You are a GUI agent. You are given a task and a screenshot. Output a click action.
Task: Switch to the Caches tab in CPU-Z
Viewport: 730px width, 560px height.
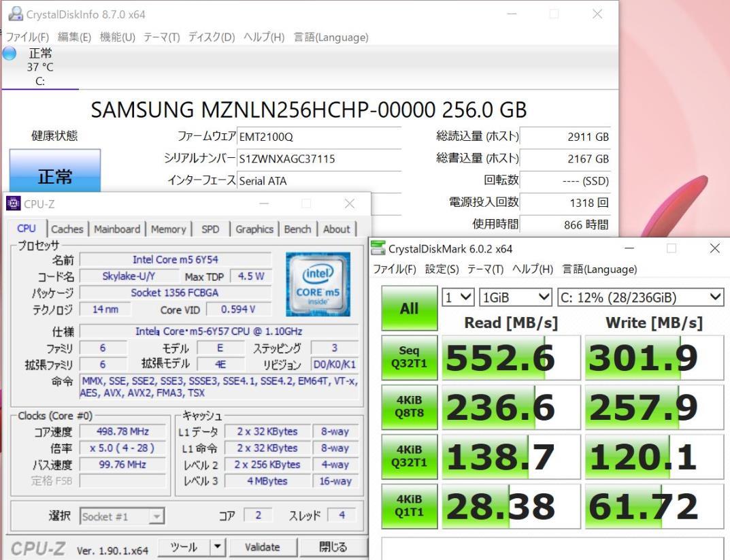point(67,229)
